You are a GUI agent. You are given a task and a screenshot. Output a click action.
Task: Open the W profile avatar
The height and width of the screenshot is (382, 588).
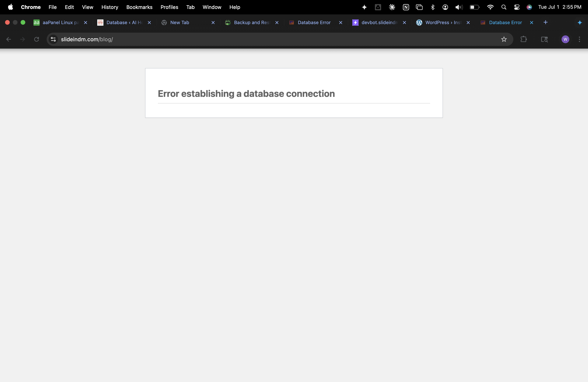point(565,39)
